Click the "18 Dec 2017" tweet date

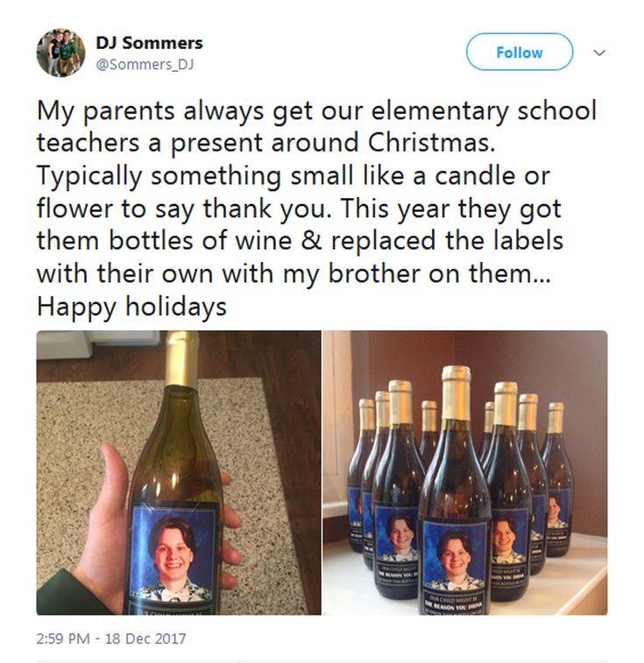click(149, 638)
